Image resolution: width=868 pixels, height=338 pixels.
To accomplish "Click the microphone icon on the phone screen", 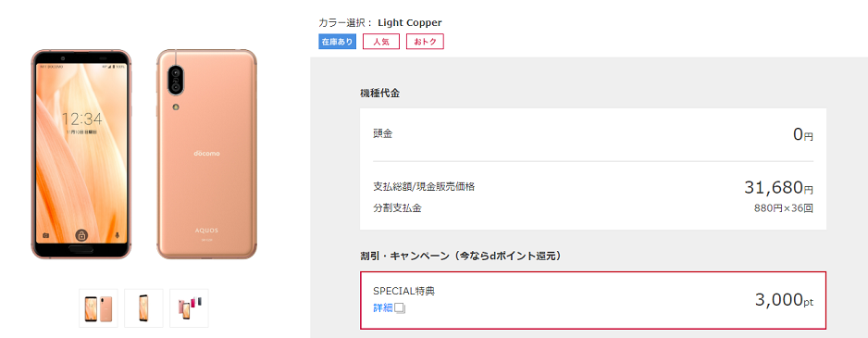I will pyautogui.click(x=118, y=235).
